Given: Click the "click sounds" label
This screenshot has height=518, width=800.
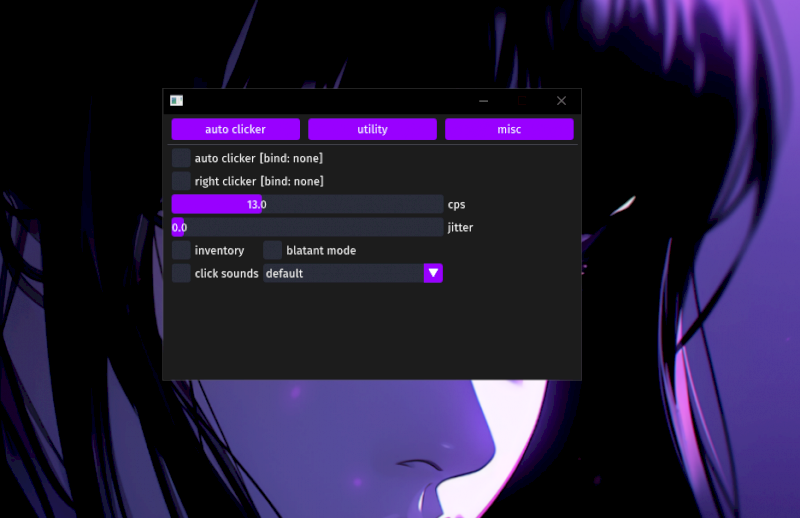Looking at the screenshot, I should (x=227, y=274).
